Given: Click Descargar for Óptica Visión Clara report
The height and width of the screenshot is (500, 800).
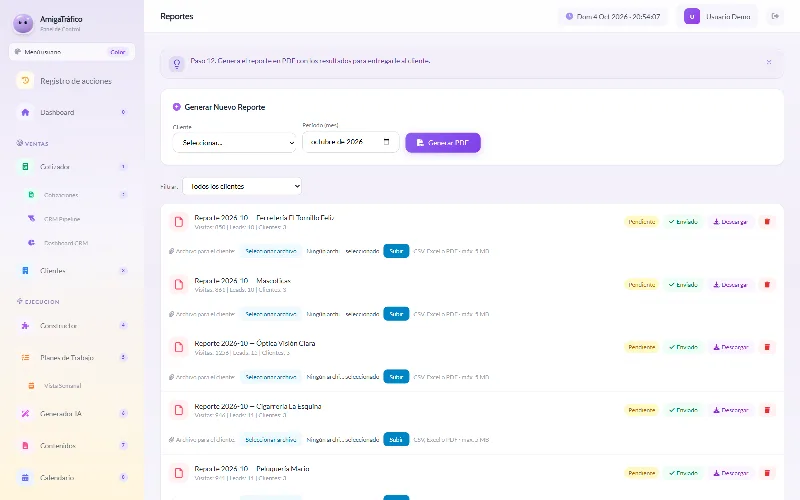Looking at the screenshot, I should pos(731,347).
